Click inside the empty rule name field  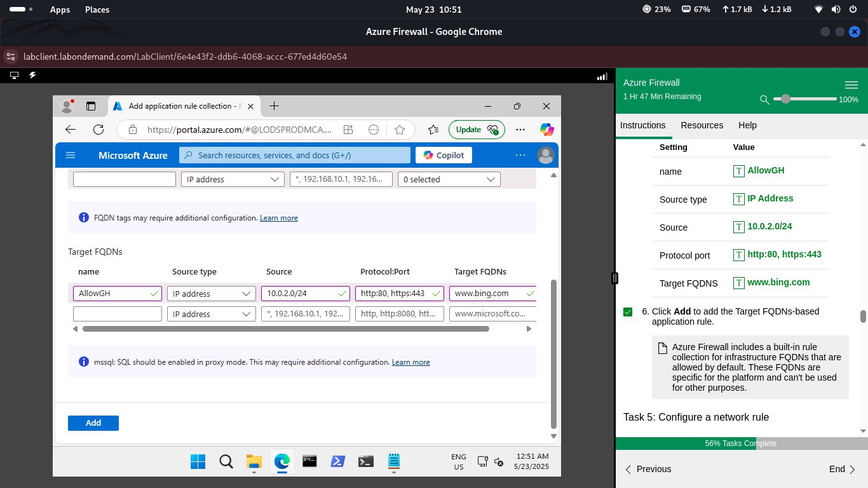[117, 313]
